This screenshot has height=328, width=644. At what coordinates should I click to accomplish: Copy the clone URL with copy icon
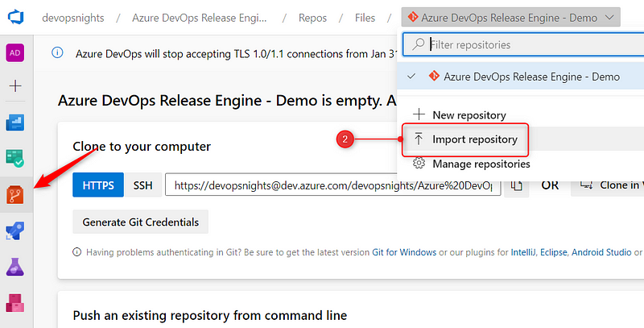517,185
